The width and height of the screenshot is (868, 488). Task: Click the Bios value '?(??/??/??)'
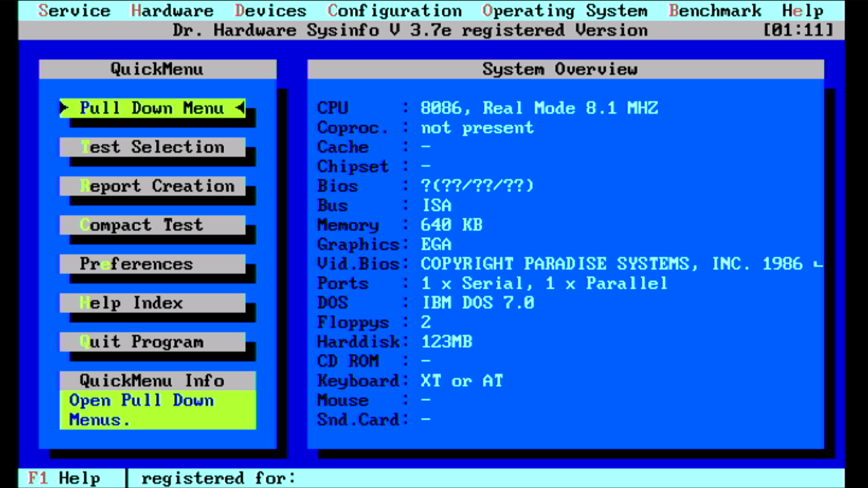[477, 186]
